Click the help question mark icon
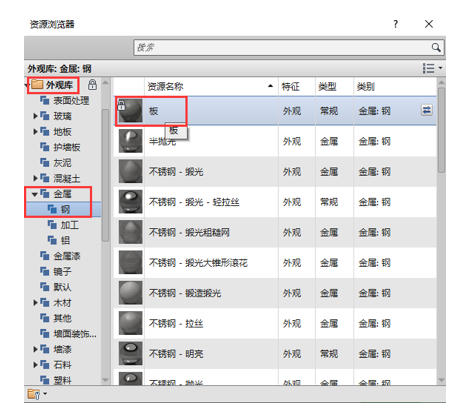 pos(395,24)
